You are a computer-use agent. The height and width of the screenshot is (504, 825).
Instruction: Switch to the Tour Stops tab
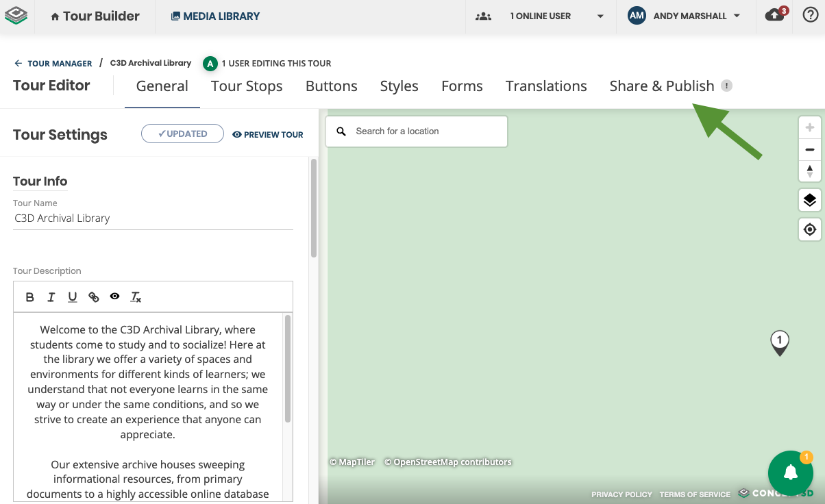247,86
